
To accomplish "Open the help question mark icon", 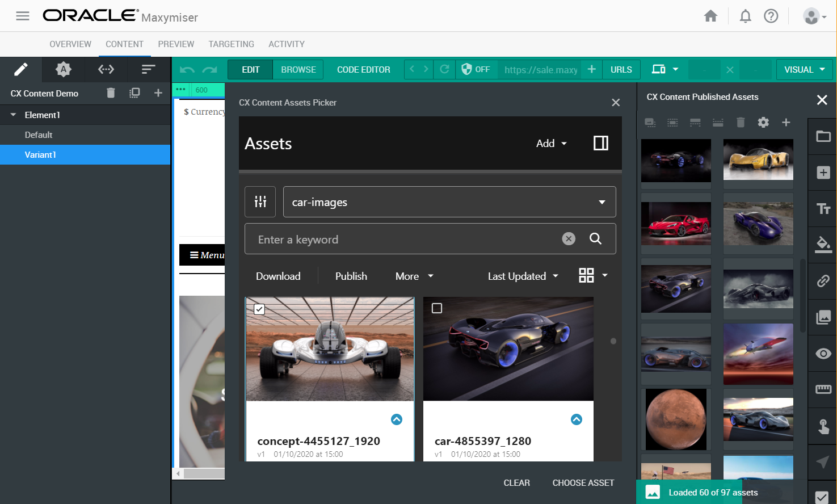I will click(771, 16).
